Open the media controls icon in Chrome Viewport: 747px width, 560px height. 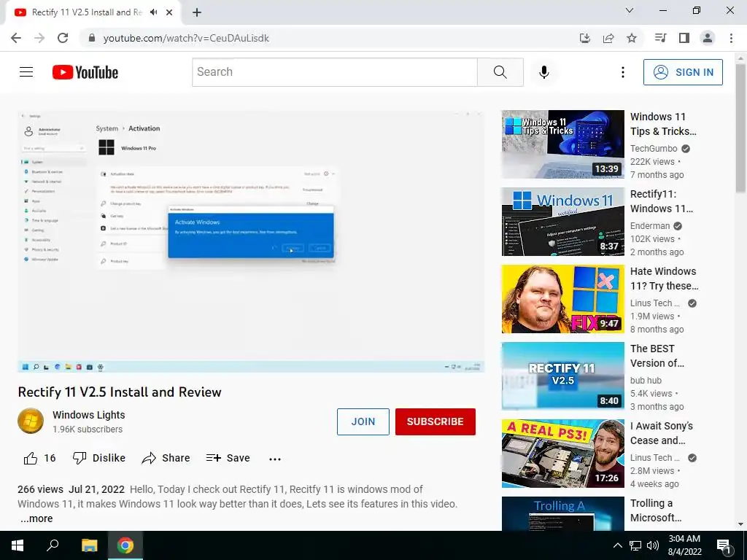[660, 38]
